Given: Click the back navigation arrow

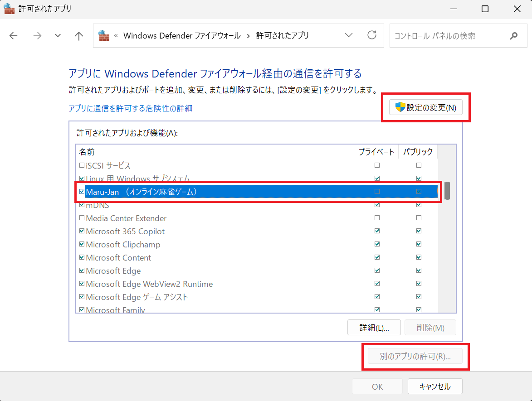Looking at the screenshot, I should coord(14,36).
